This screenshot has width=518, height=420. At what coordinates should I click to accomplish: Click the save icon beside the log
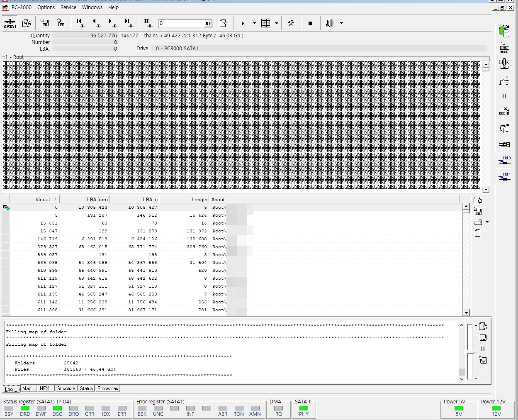point(483,338)
